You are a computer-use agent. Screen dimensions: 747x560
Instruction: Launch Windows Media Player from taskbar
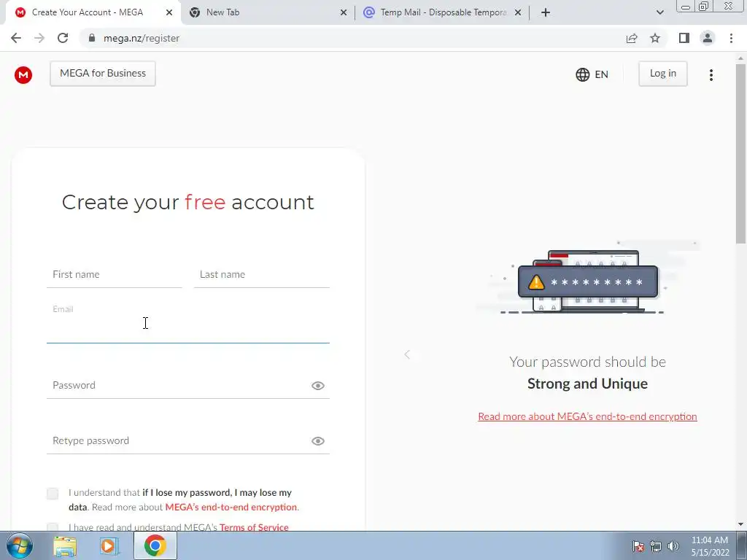tap(109, 545)
